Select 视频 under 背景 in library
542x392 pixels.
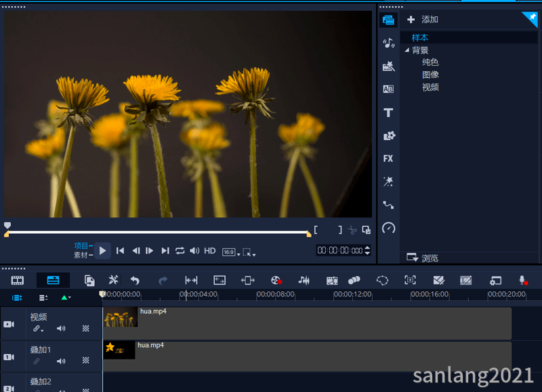pyautogui.click(x=430, y=87)
